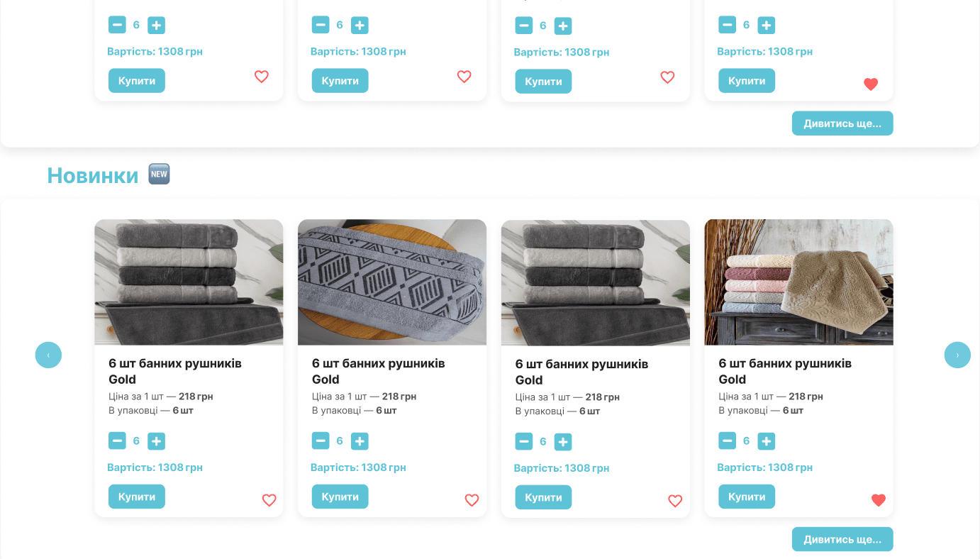Decrease quantity on first top-row product
This screenshot has width=980, height=559.
117,24
